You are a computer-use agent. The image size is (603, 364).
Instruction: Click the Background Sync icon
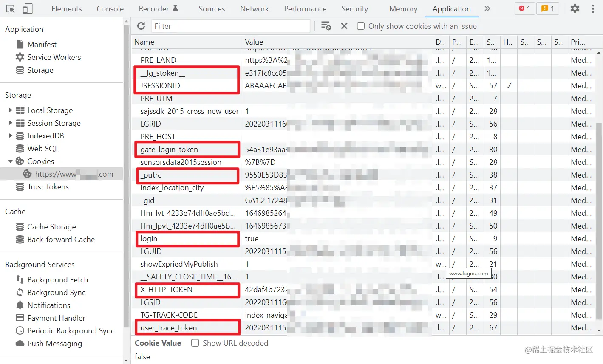click(x=20, y=292)
